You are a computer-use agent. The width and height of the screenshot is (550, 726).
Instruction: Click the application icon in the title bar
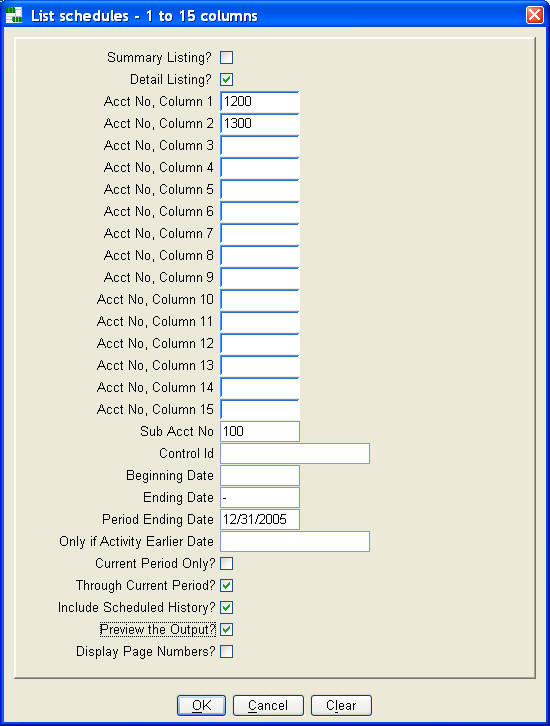[14, 15]
